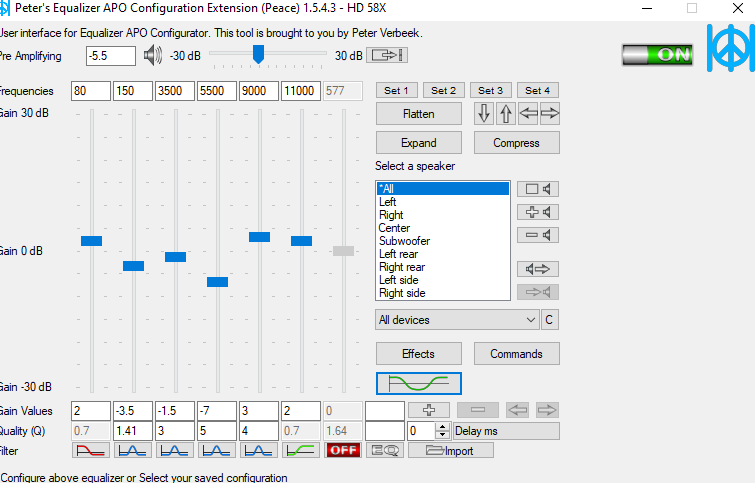The image size is (755, 483).
Task: Edit the -3.5 gain value field
Action: coord(133,411)
